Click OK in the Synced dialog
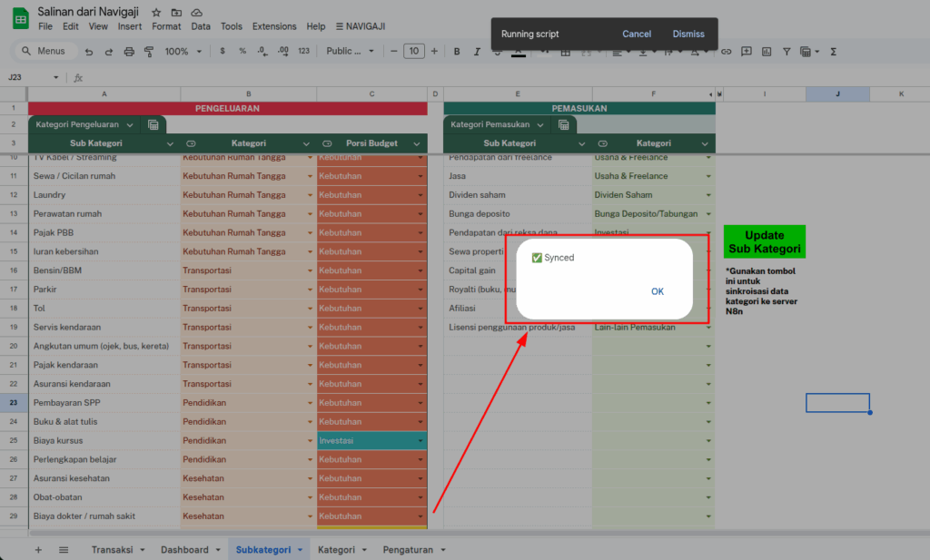Image resolution: width=930 pixels, height=560 pixels. [x=658, y=291]
